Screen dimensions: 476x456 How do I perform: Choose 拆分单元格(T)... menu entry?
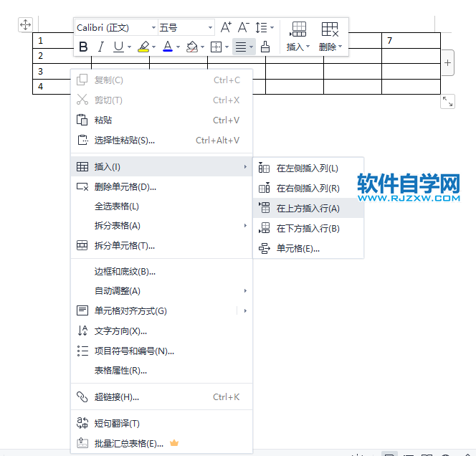click(x=161, y=245)
